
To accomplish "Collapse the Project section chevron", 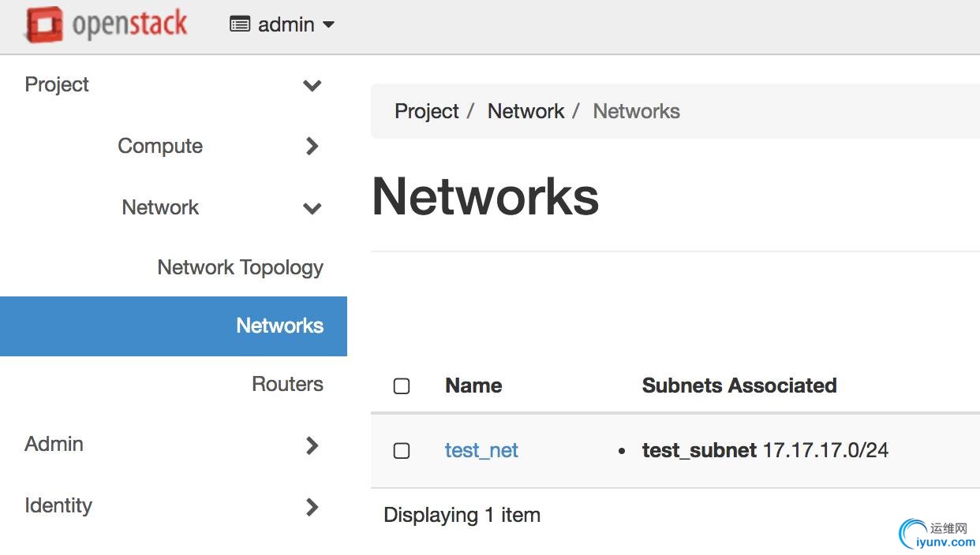I will 312,85.
